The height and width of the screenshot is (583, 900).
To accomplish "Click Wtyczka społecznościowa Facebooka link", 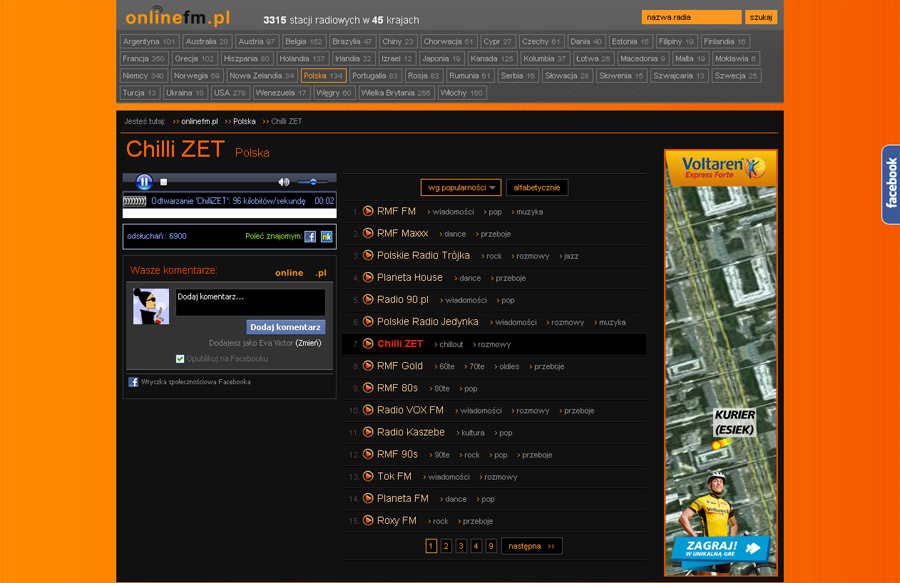I will (196, 382).
